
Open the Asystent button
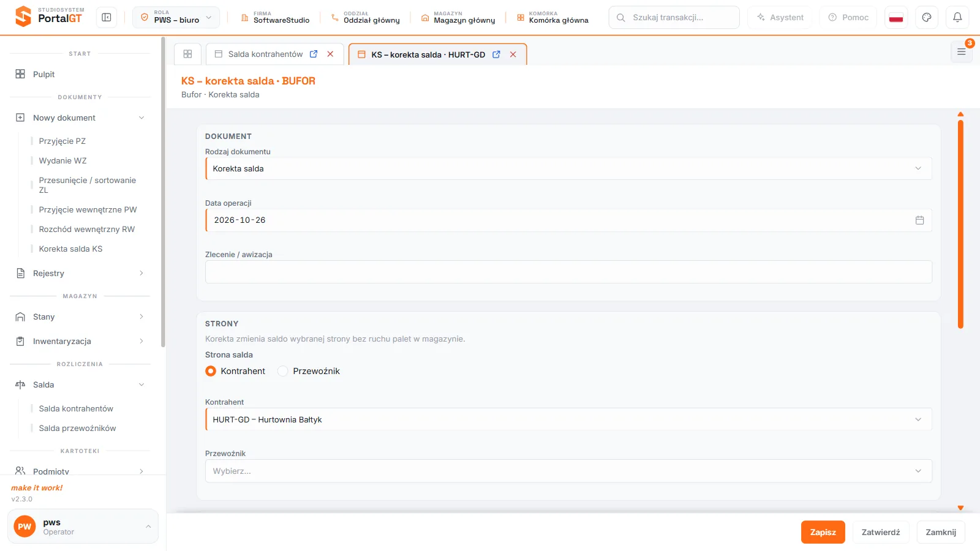click(780, 17)
